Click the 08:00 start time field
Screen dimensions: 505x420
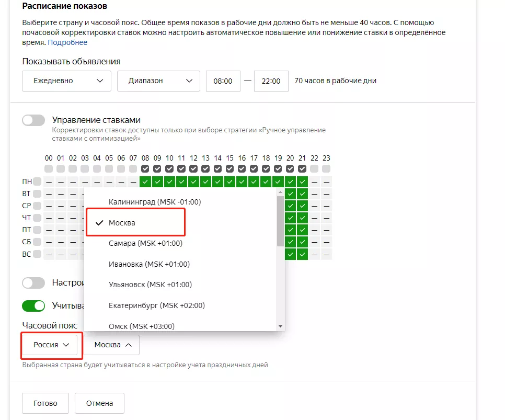(x=223, y=81)
